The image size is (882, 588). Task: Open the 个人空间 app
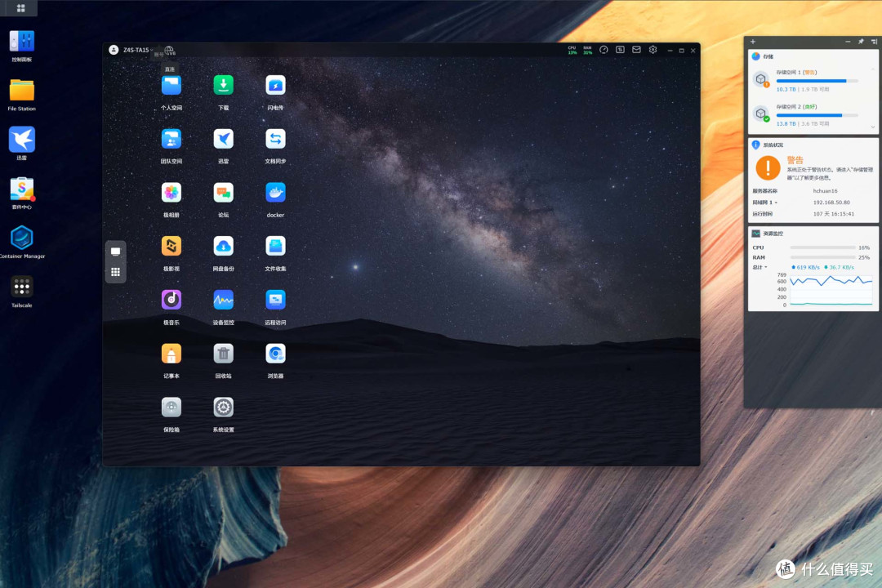[171, 86]
